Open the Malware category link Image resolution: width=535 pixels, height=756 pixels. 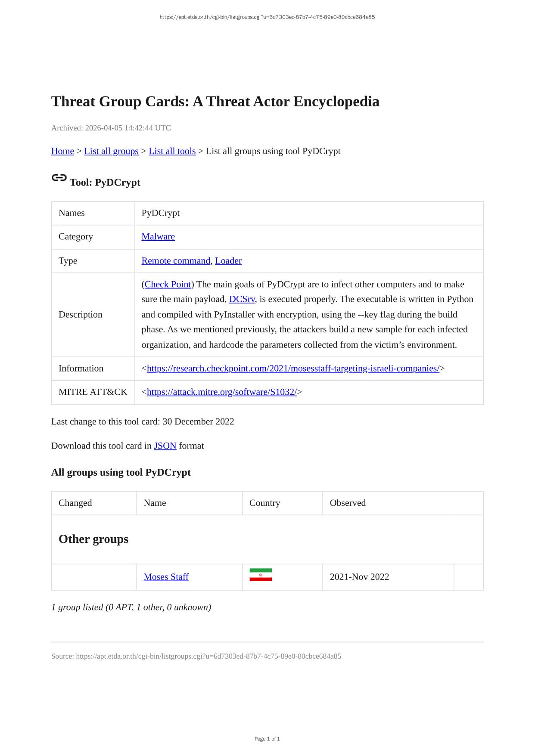[158, 237]
